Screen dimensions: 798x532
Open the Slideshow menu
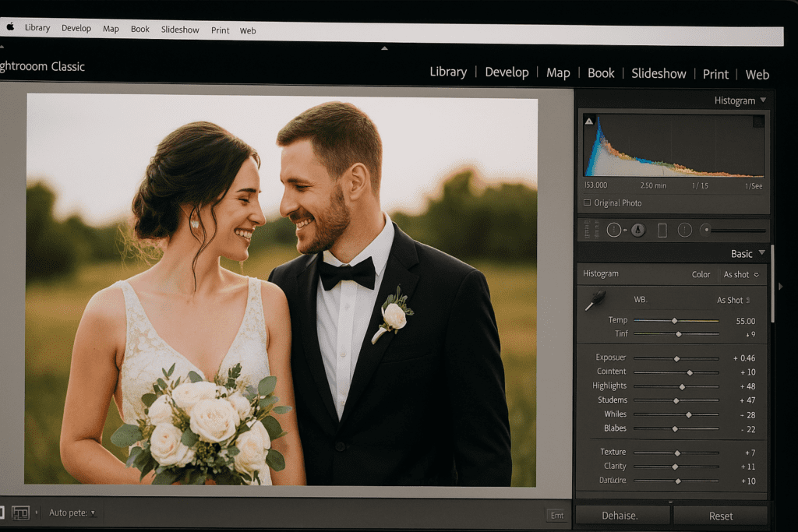point(179,30)
